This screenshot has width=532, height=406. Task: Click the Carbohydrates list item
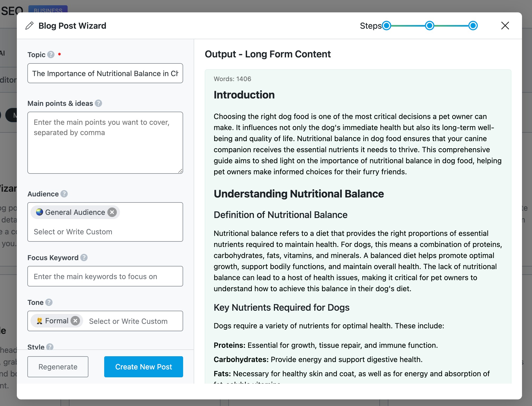point(318,359)
